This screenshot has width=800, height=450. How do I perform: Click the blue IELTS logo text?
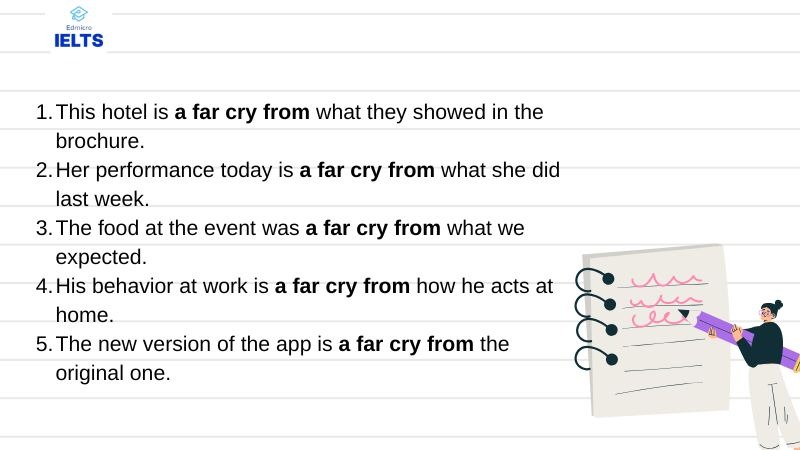(x=79, y=40)
